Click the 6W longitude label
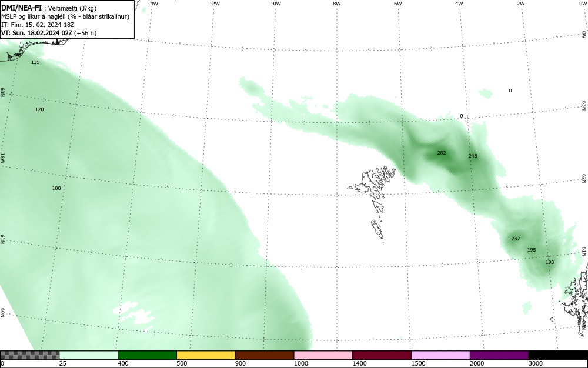Screen dimensions: 588x368 [x=398, y=4]
